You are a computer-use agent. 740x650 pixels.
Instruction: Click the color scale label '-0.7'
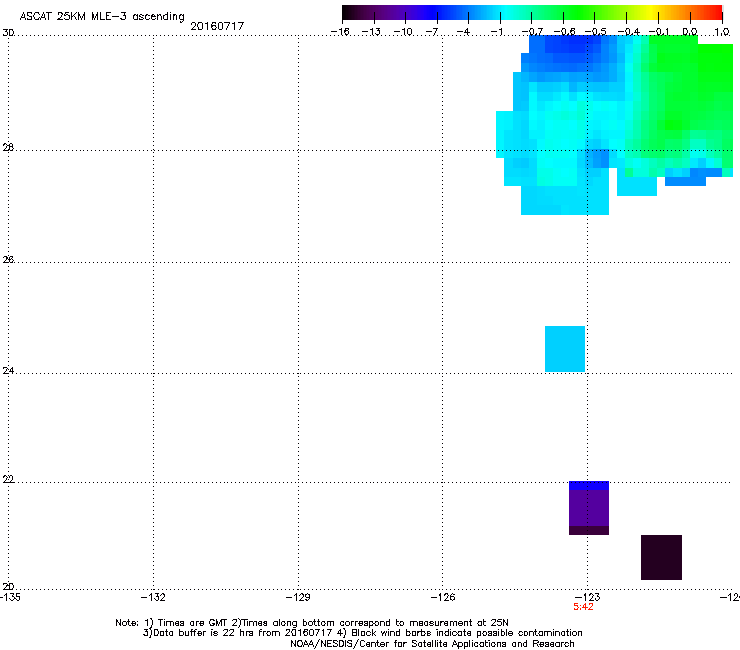point(532,32)
